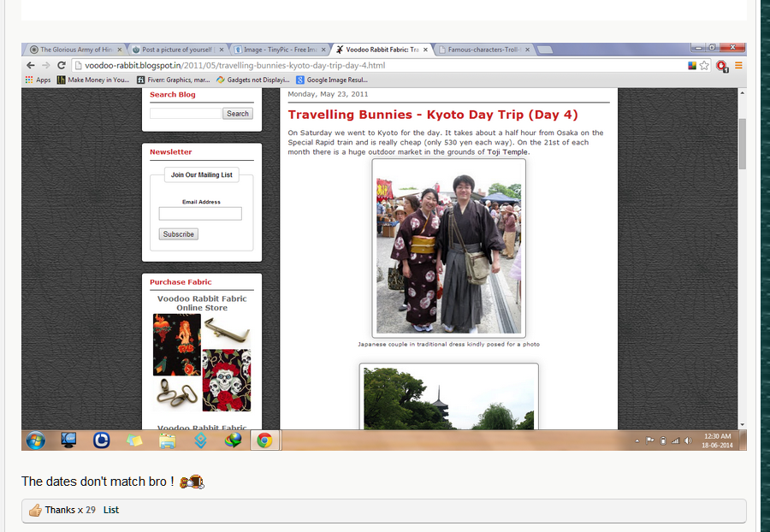Open the Action Center flag icon
This screenshot has width=770, height=532.
pos(650,440)
